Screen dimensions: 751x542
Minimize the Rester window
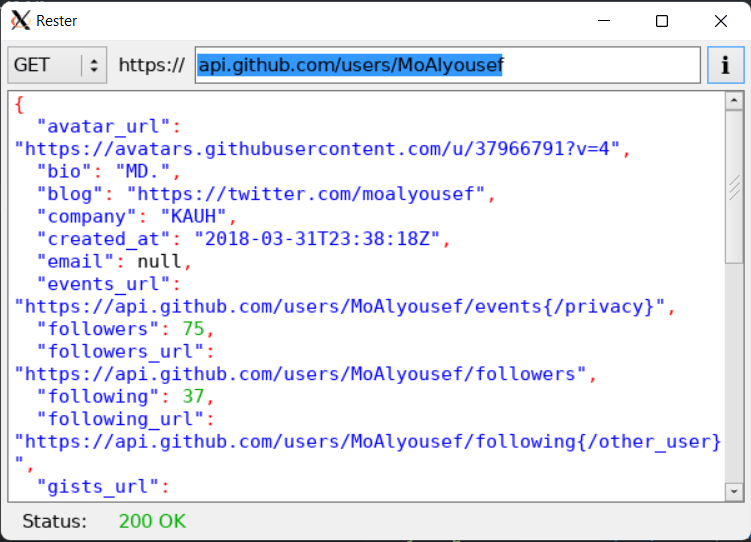(604, 21)
